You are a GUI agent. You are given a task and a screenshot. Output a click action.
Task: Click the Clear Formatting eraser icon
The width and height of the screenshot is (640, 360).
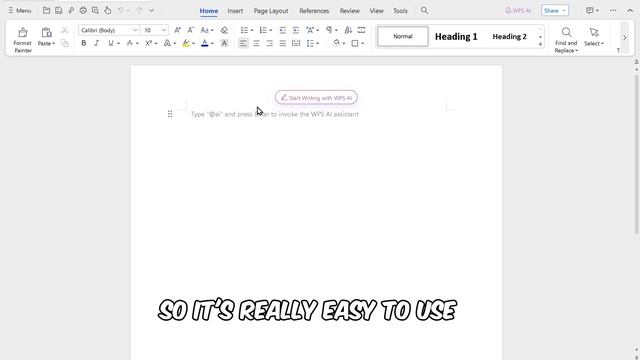pos(224,30)
